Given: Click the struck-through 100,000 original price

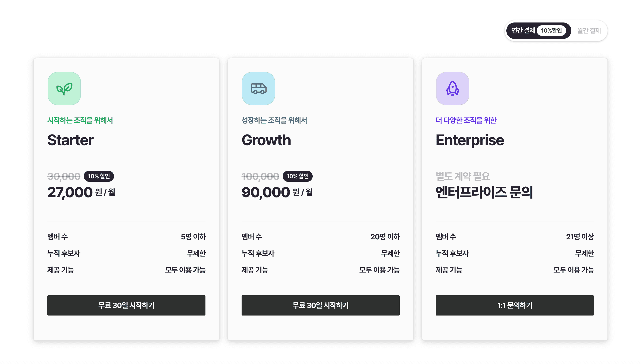Looking at the screenshot, I should 260,177.
